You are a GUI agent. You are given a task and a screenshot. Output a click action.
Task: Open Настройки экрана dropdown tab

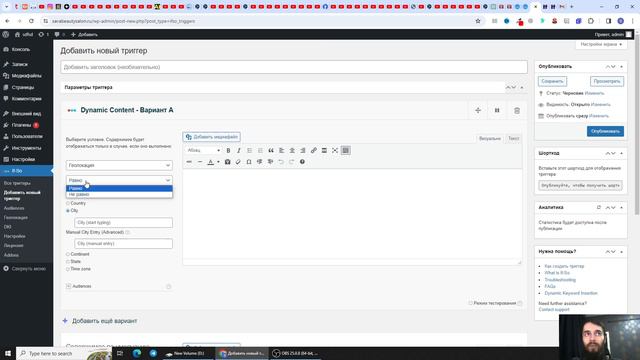coord(601,44)
